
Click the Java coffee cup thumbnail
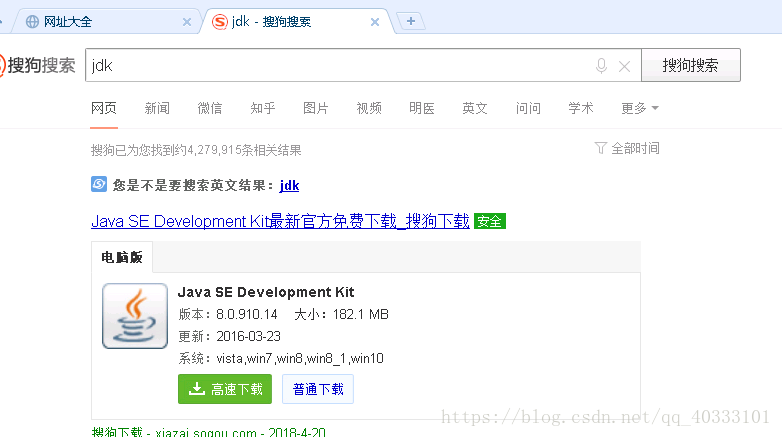tap(135, 316)
